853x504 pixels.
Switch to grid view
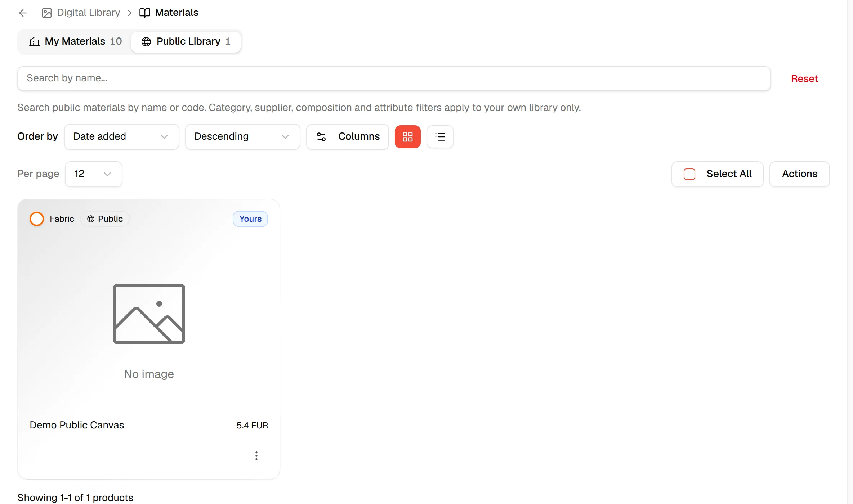408,137
